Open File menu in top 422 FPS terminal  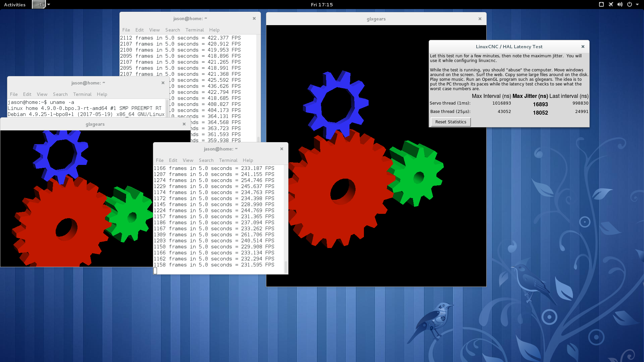(126, 30)
